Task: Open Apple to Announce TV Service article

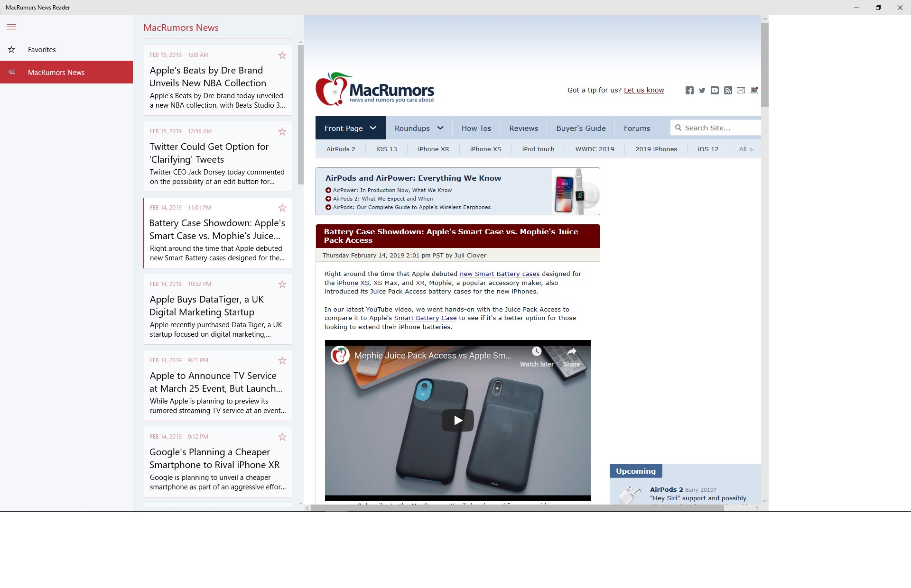Action: click(x=218, y=386)
